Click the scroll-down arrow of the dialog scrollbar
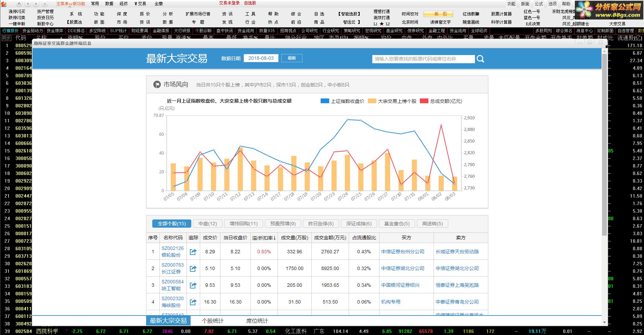644x335 pixels. pos(604,322)
